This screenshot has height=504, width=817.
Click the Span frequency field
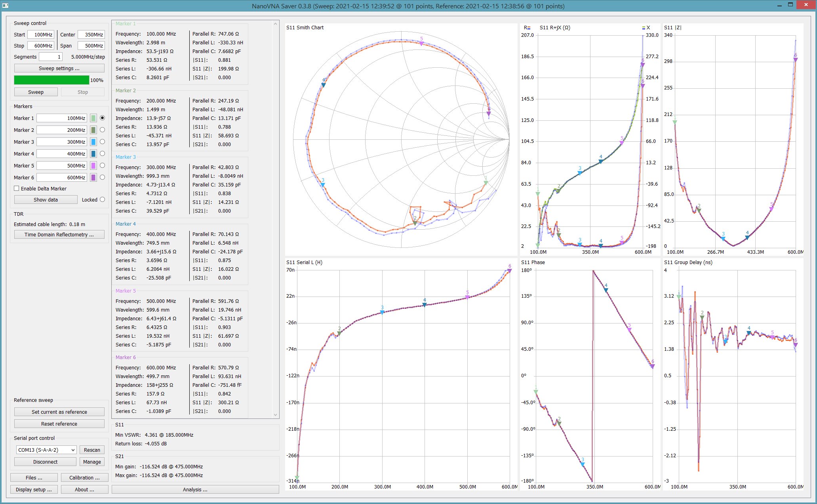(91, 46)
